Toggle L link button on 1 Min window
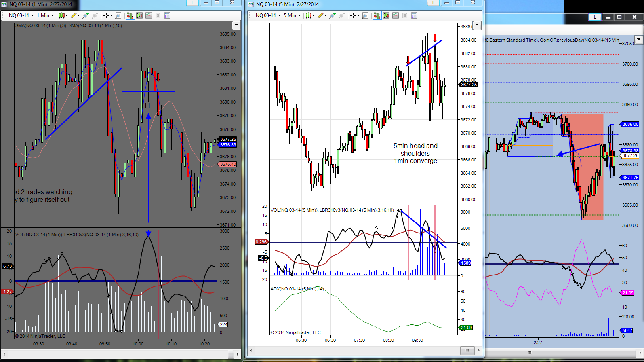The width and height of the screenshot is (644, 362). [x=193, y=3]
